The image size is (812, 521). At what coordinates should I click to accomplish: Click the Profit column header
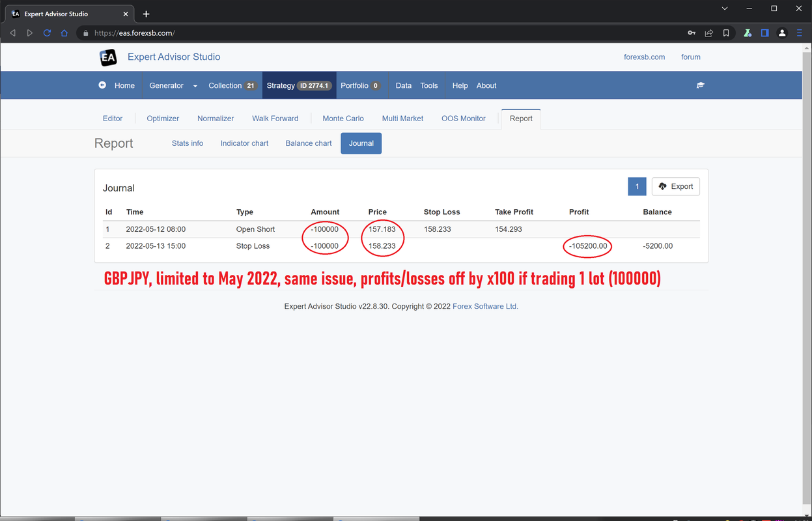(579, 212)
